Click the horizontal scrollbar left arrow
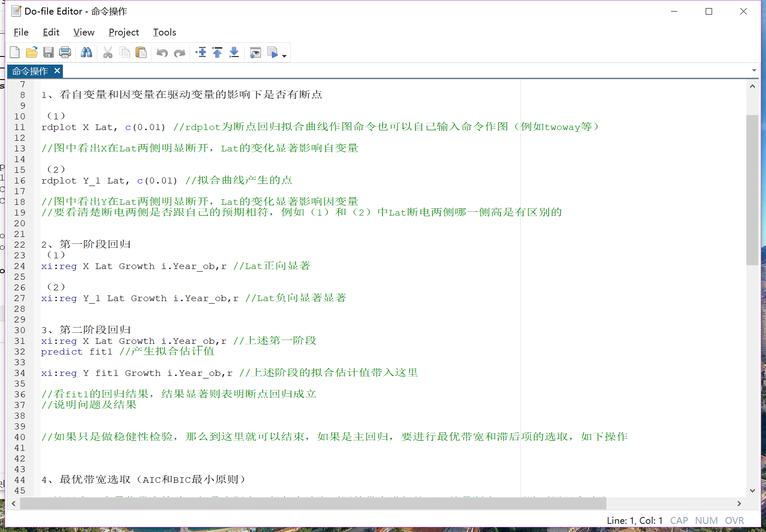 point(14,503)
